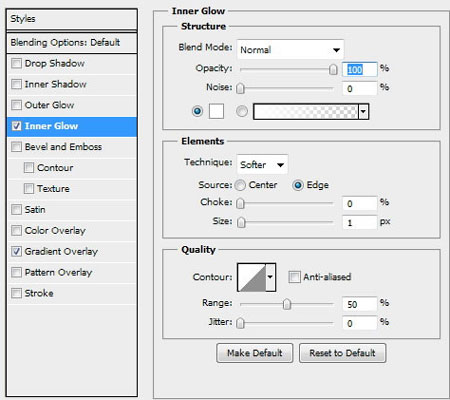Open the Blend Mode dropdown
The width and height of the screenshot is (450, 400).
[x=290, y=50]
